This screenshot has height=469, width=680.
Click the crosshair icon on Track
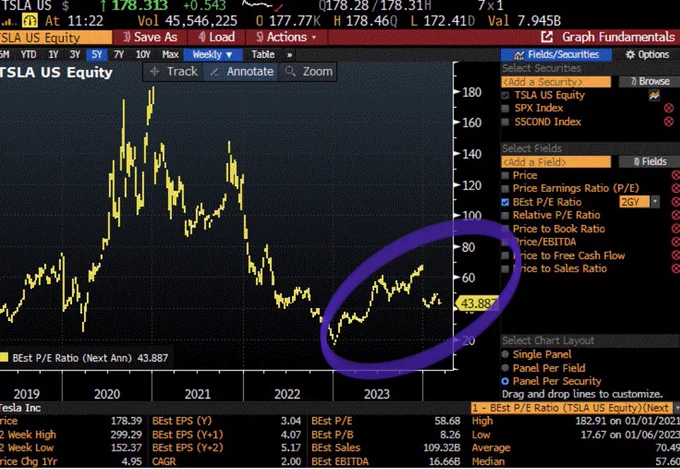(154, 72)
